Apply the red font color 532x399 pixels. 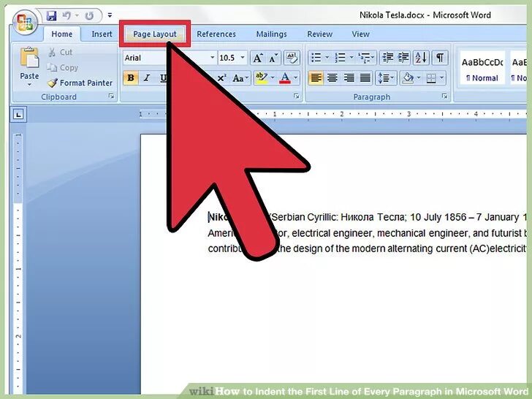click(x=285, y=78)
